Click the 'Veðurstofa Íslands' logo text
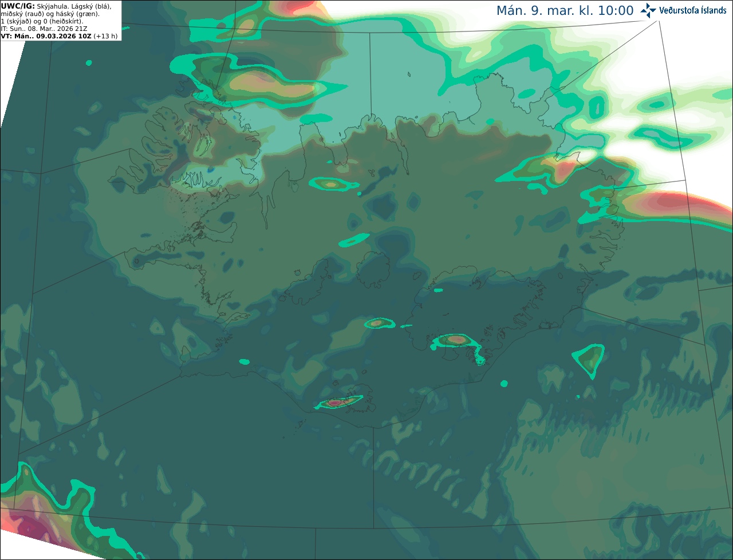Image resolution: width=733 pixels, height=560 pixels. click(x=693, y=10)
